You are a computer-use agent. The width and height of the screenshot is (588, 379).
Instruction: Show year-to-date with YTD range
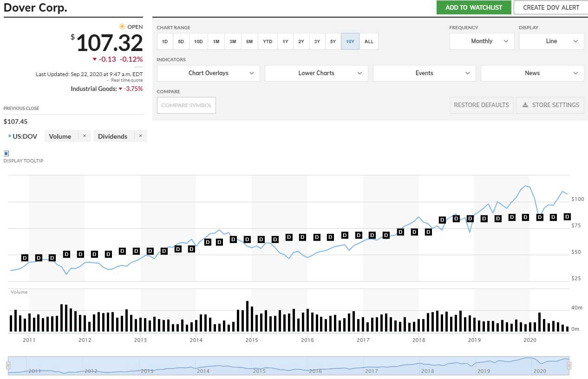tap(268, 41)
